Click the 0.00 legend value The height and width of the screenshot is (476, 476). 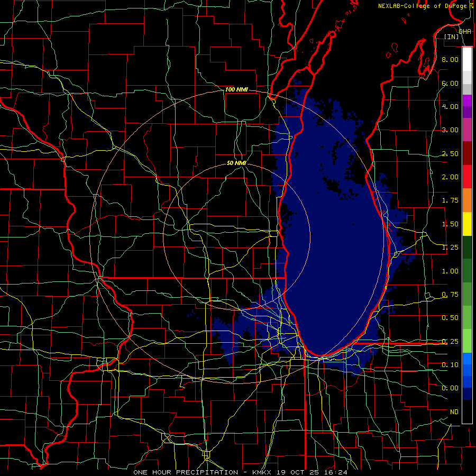[450, 388]
